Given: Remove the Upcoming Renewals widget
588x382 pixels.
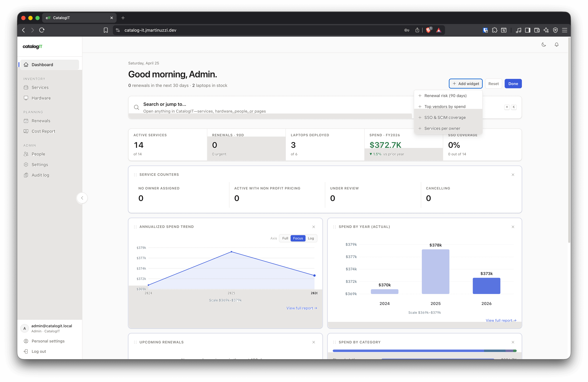Looking at the screenshot, I should point(314,342).
